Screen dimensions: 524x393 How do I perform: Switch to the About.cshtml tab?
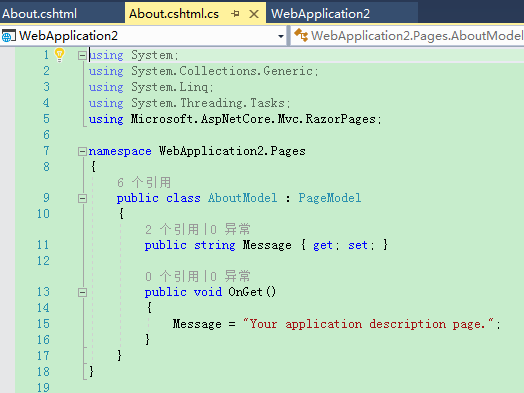[39, 14]
